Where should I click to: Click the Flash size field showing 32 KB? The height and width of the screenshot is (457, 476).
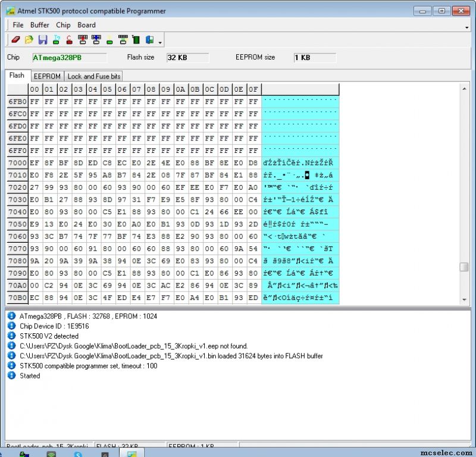coord(187,58)
